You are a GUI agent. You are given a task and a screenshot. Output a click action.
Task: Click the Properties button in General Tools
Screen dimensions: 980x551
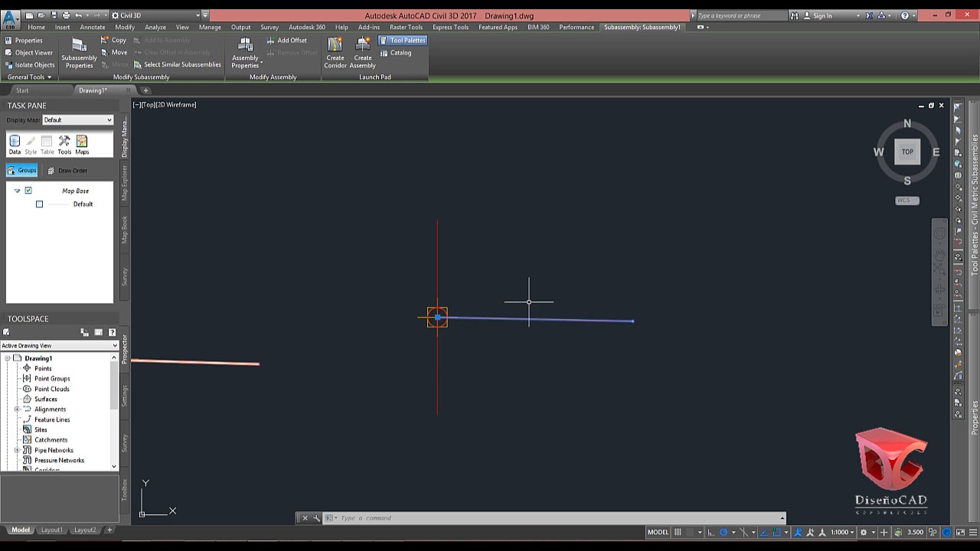pos(24,41)
